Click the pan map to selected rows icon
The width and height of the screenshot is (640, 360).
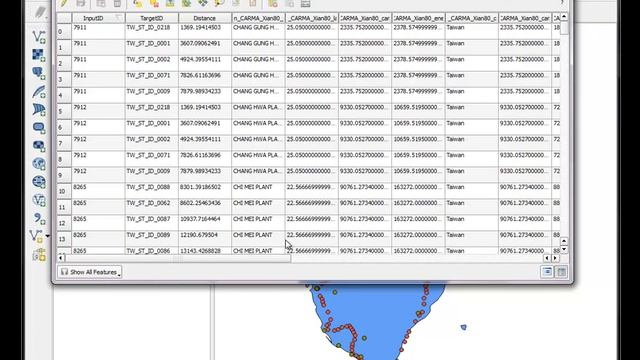click(203, 3)
